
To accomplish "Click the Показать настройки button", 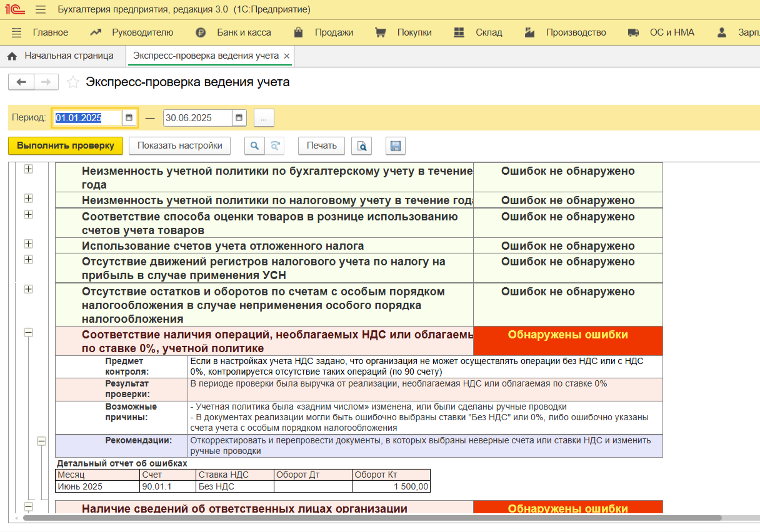I will pyautogui.click(x=180, y=145).
